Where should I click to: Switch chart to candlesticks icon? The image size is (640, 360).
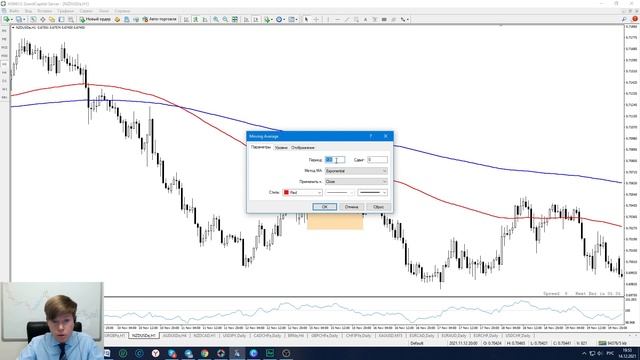[x=196, y=19]
